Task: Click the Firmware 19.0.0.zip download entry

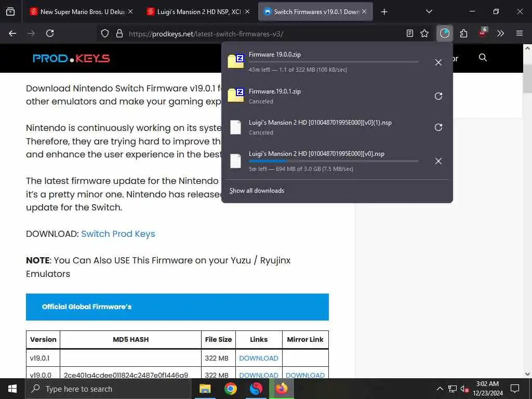Action: pos(337,62)
